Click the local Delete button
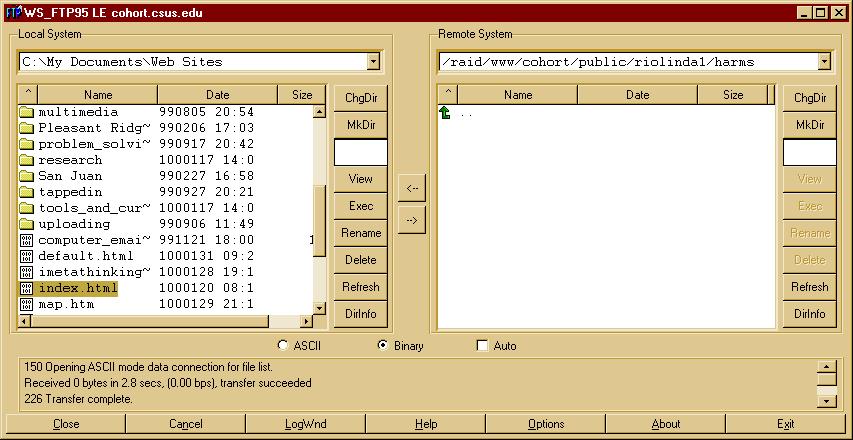The height and width of the screenshot is (440, 853). (361, 260)
